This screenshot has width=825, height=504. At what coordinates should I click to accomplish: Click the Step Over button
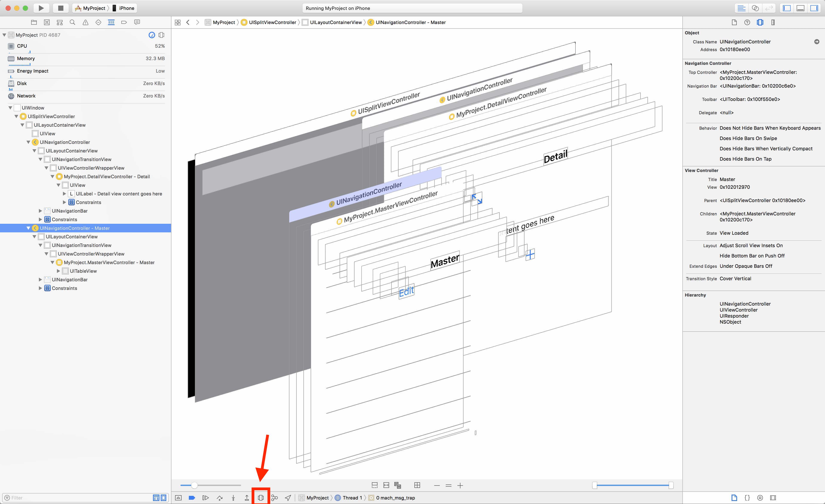pyautogui.click(x=220, y=498)
